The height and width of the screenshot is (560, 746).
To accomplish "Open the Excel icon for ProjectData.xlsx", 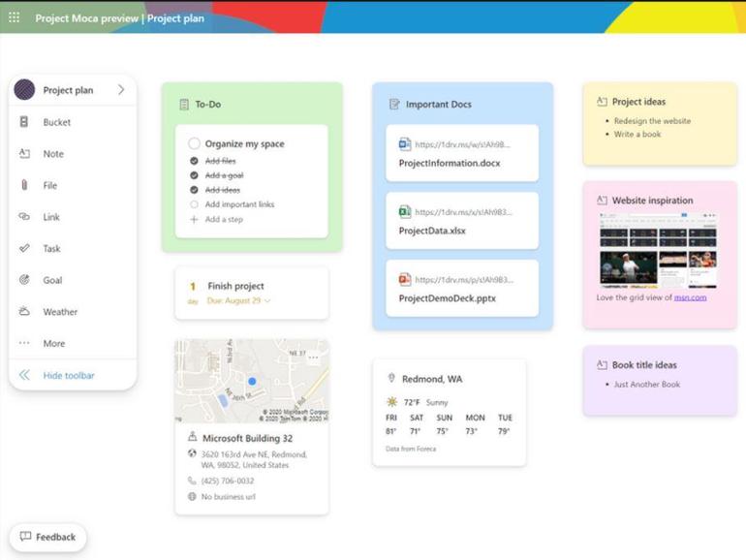I will (405, 211).
